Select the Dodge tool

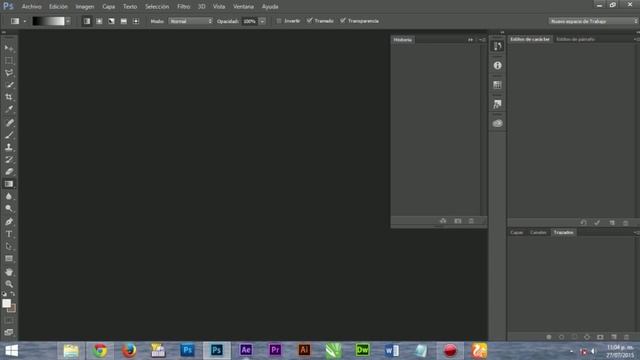[9, 209]
